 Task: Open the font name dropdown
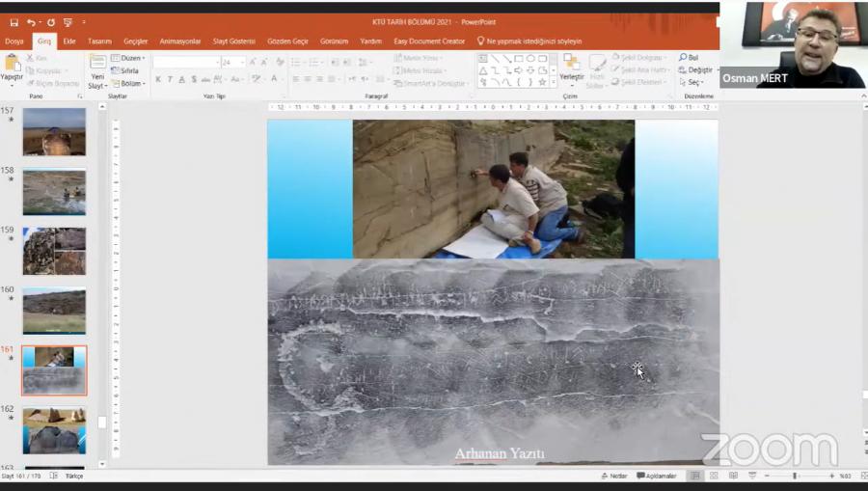coord(218,62)
